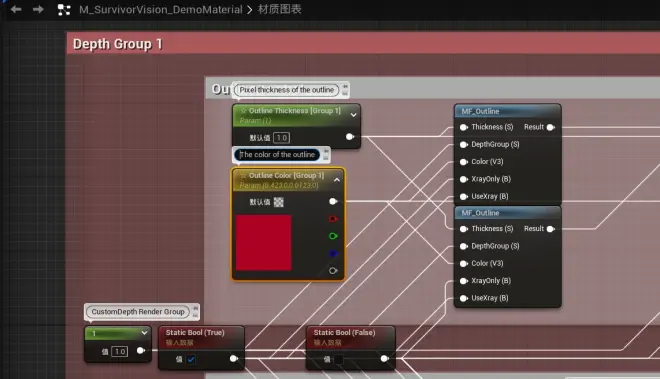Viewport: 660px width, 379px height.
Task: Open M_SurvivorVision_DemoMaterial breadcrumb
Action: tap(161, 10)
